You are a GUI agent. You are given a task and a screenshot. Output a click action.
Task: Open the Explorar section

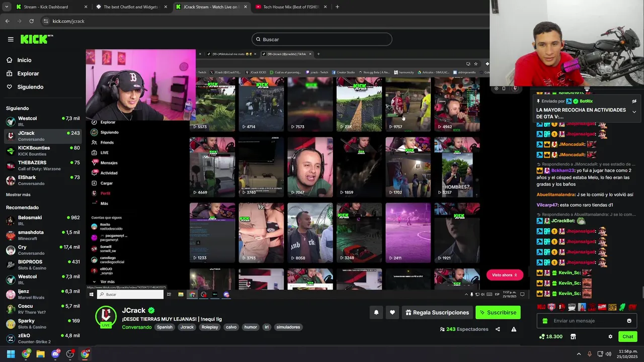tap(28, 73)
